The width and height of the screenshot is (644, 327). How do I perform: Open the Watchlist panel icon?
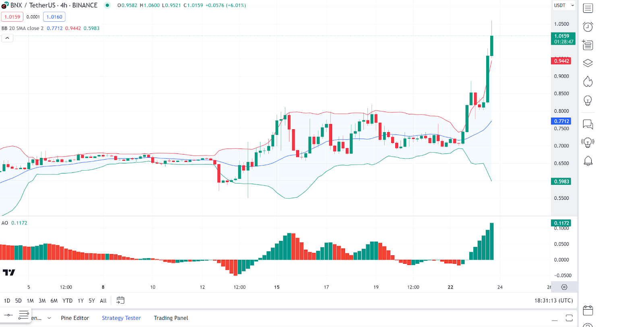coord(588,8)
